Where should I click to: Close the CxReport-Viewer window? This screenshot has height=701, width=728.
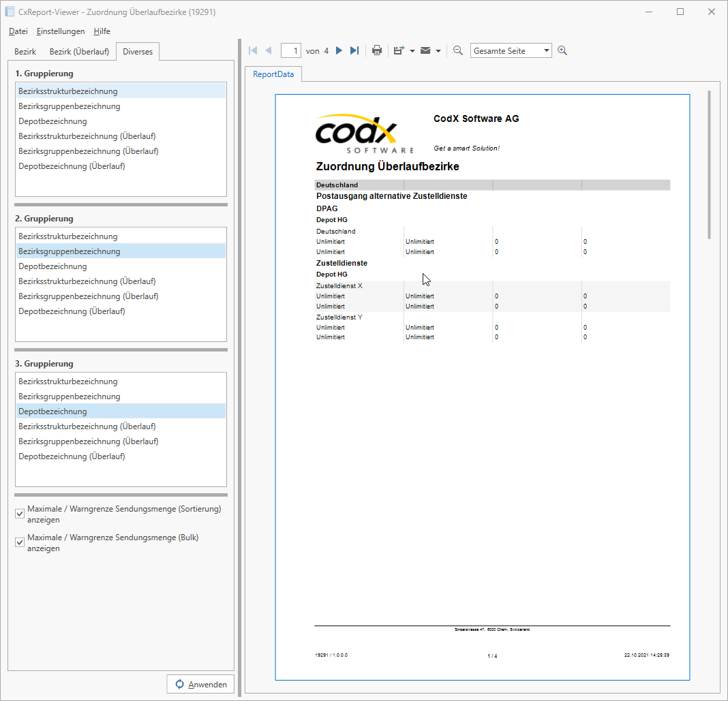tap(711, 12)
